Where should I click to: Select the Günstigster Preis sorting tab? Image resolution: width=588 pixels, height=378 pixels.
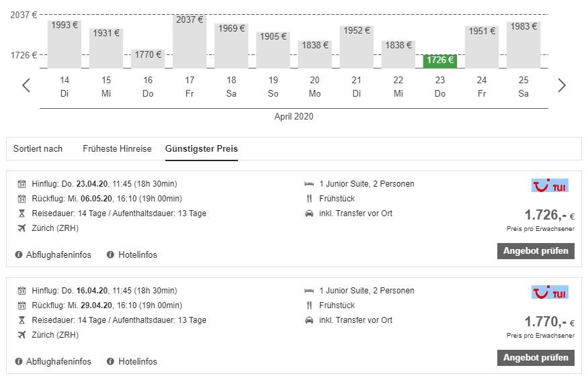[202, 148]
